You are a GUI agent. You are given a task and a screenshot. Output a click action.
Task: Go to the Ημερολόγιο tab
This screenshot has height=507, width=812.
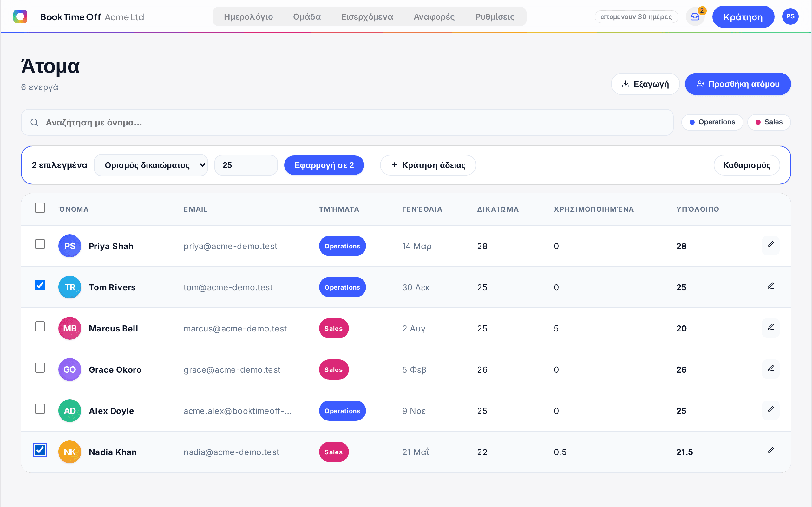click(248, 17)
